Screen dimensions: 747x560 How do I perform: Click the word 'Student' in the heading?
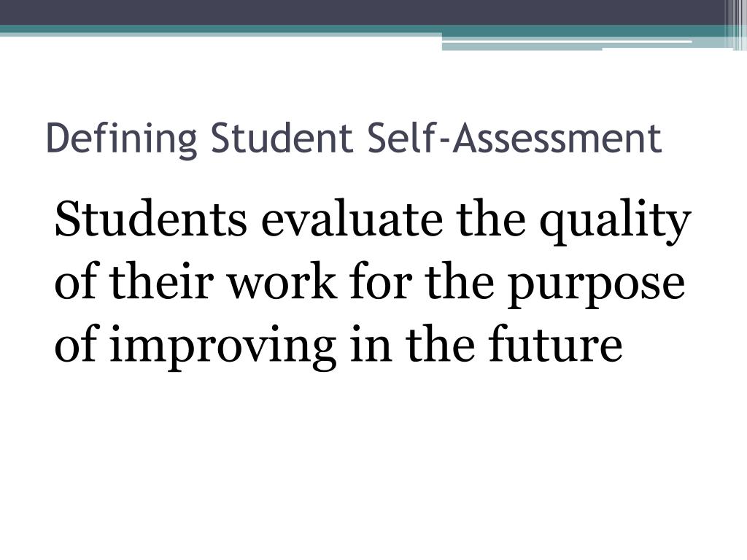tap(282, 138)
